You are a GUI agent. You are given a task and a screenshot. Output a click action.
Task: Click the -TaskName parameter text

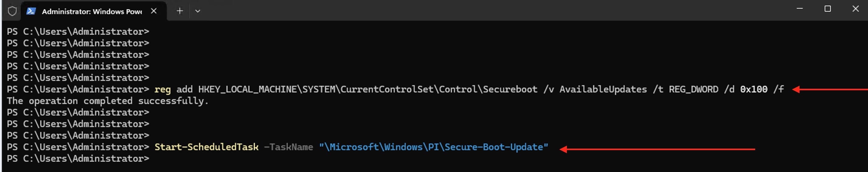click(288, 147)
